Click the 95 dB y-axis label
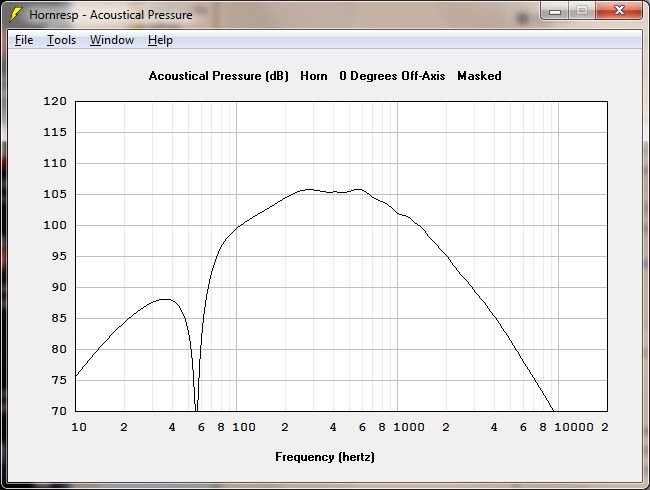This screenshot has height=490, width=650. coord(59,256)
